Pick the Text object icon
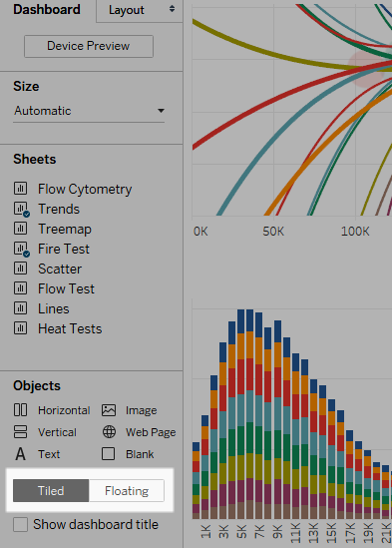Viewport: 392px width, 548px height. [20, 454]
